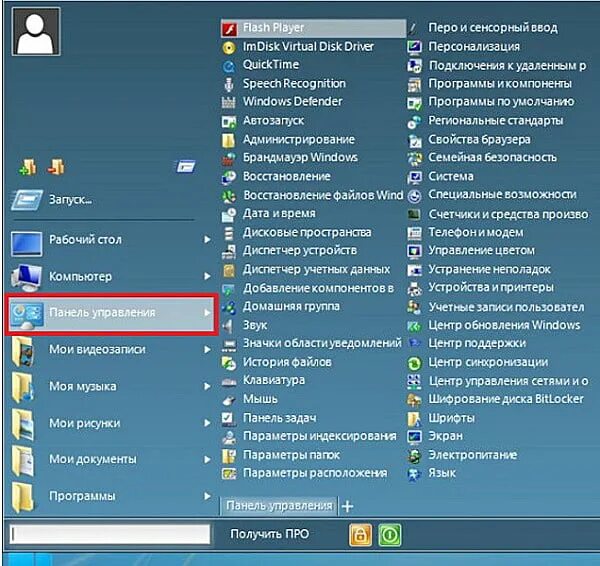The image size is (600, 566).
Task: Click the green power button
Action: click(x=390, y=535)
